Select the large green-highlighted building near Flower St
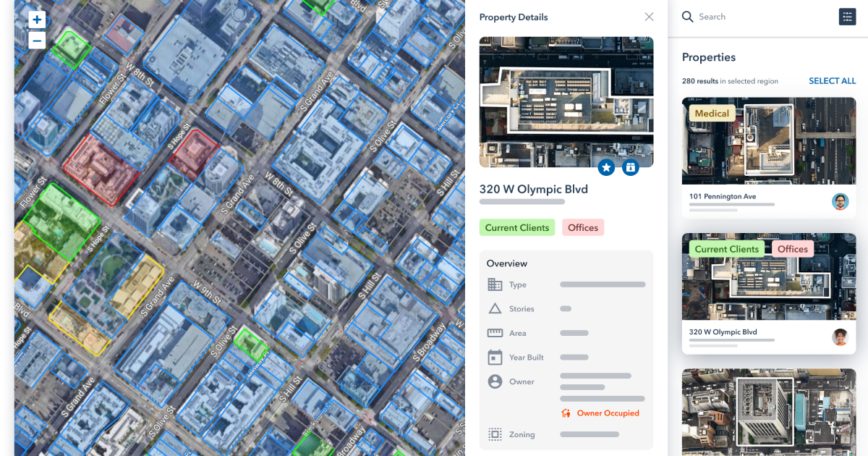Image resolution: width=868 pixels, height=456 pixels. 62,223
